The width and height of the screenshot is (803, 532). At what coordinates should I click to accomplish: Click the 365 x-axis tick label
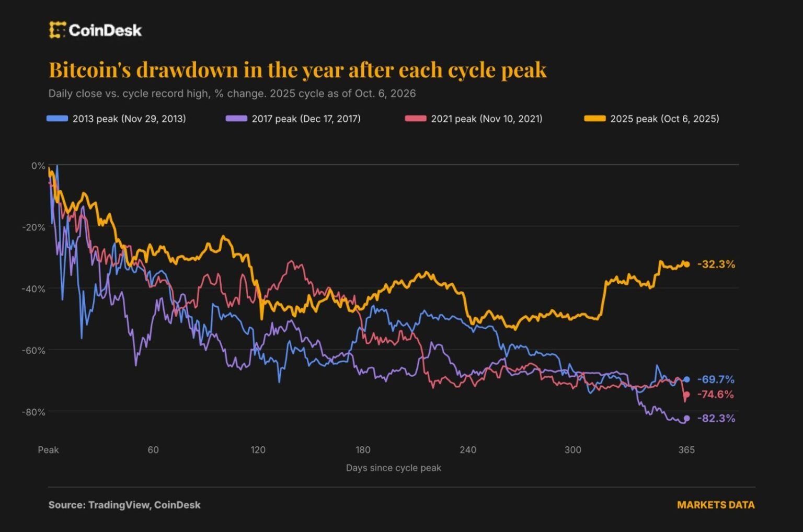(686, 450)
